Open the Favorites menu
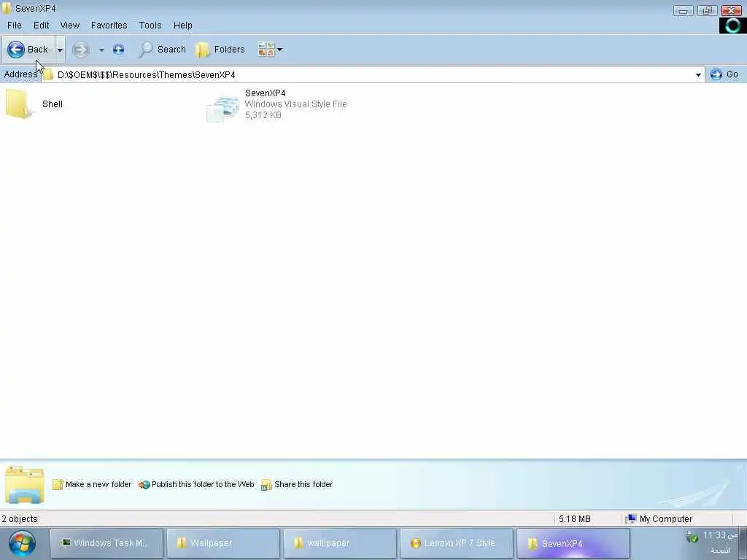The width and height of the screenshot is (747, 560). point(109,26)
